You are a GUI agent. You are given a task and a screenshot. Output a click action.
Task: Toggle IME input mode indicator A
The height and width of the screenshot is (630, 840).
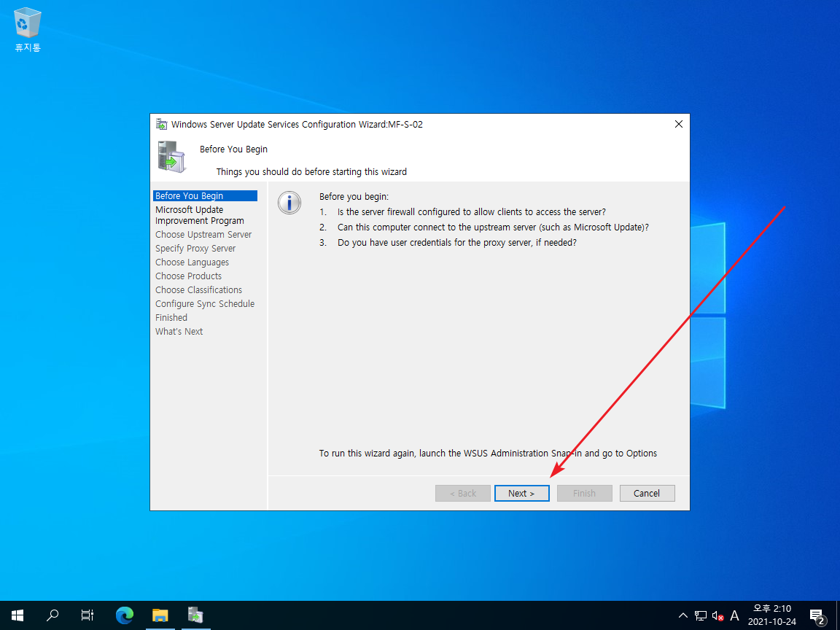point(734,615)
